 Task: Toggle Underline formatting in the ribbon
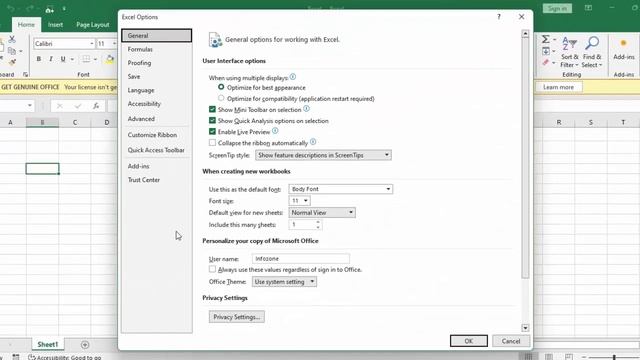(63, 59)
